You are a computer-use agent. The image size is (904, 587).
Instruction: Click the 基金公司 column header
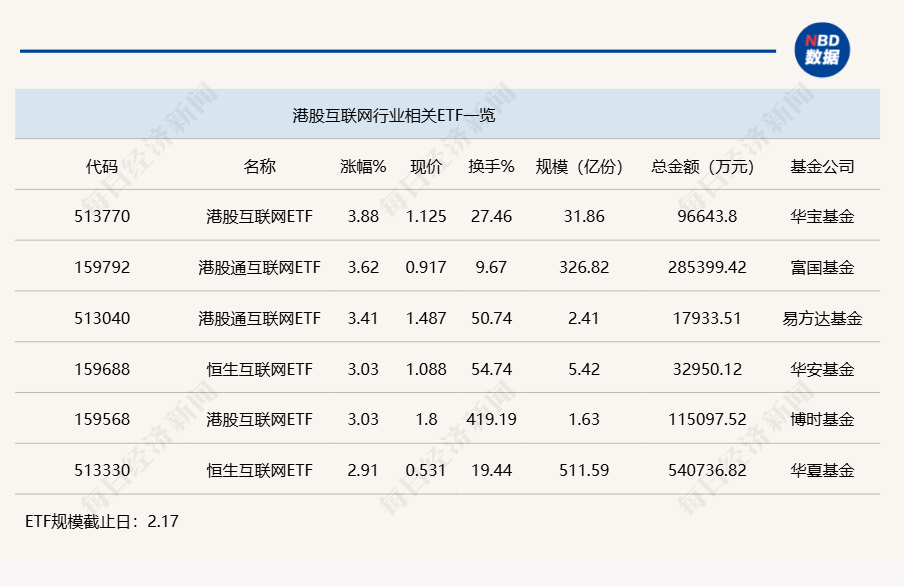coord(822,167)
